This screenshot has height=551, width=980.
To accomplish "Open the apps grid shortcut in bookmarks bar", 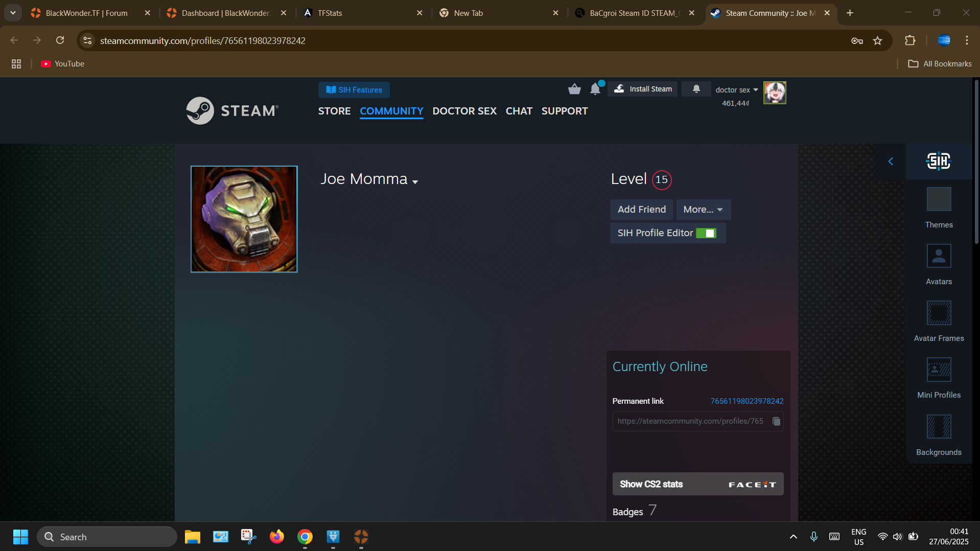I will click(16, 64).
